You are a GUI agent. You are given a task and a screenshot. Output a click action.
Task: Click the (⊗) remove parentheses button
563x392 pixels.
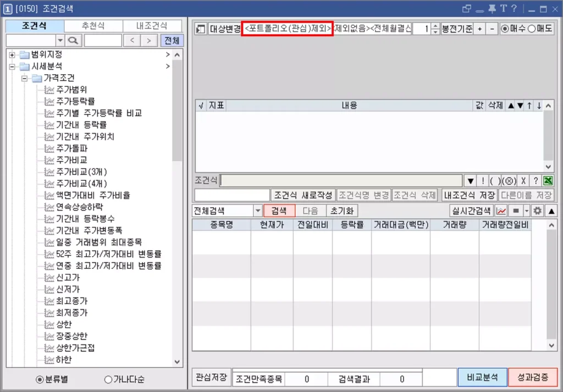[x=509, y=180]
